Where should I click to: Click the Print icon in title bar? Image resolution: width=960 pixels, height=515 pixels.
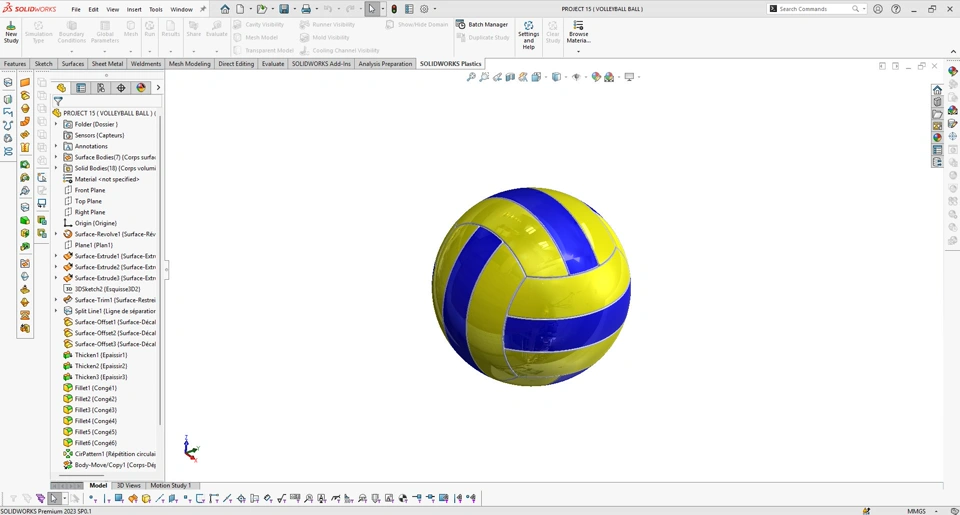pyautogui.click(x=306, y=9)
